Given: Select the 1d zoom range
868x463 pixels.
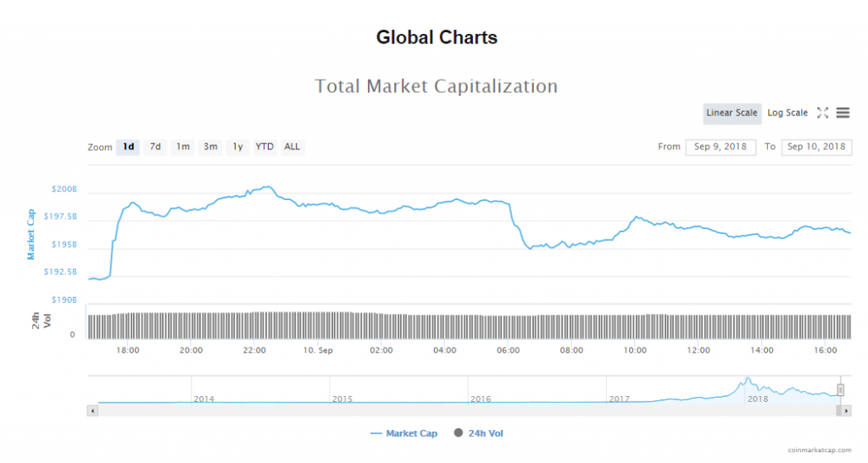Looking at the screenshot, I should tap(128, 147).
